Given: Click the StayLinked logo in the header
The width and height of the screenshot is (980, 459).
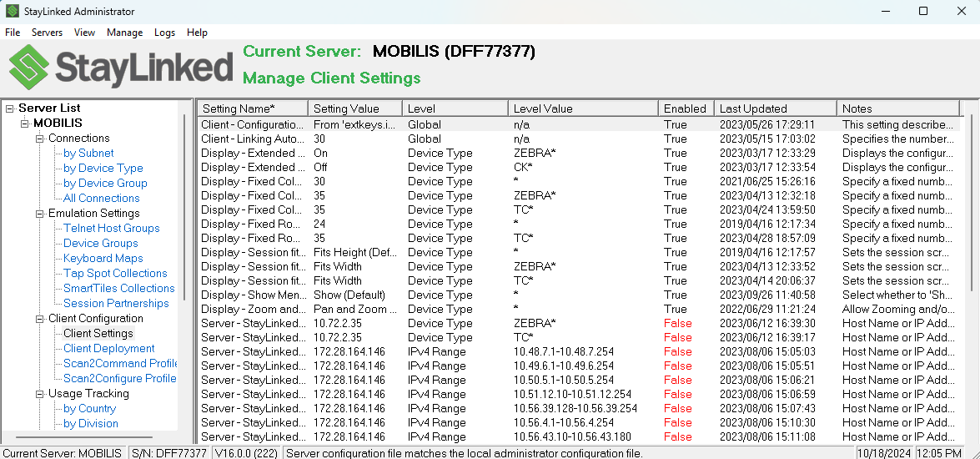Looking at the screenshot, I should pos(121,67).
